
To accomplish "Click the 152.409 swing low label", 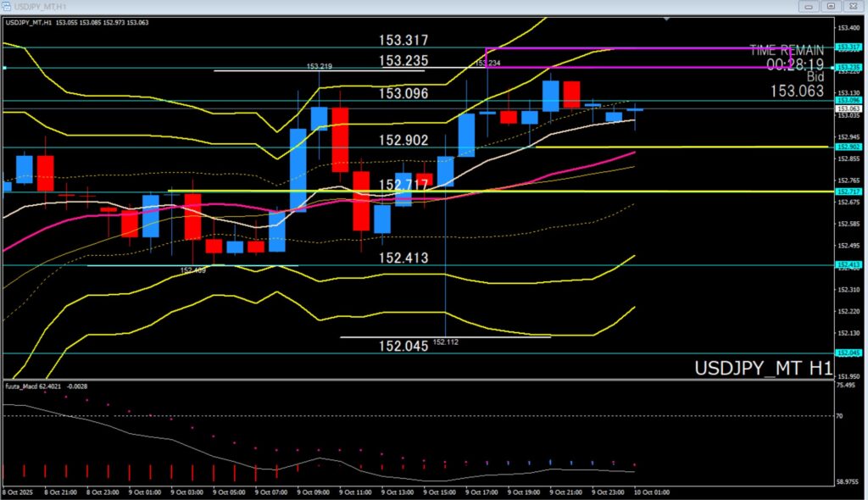I will 192,270.
